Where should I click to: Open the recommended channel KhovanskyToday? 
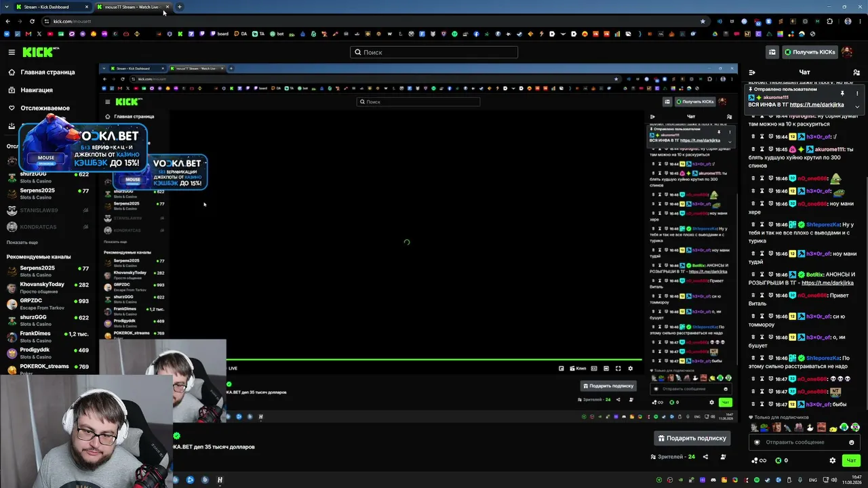(49, 287)
